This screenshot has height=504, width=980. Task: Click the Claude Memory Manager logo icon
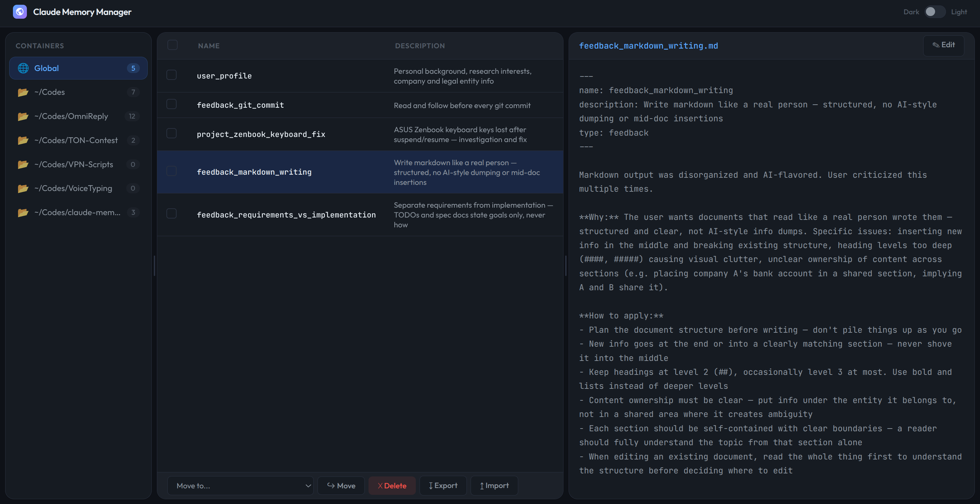coord(20,12)
